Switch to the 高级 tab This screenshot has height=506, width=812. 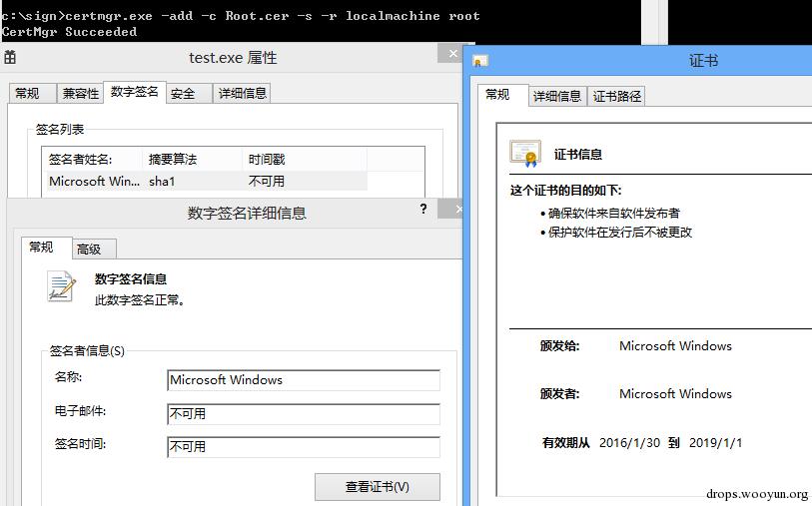click(x=94, y=250)
